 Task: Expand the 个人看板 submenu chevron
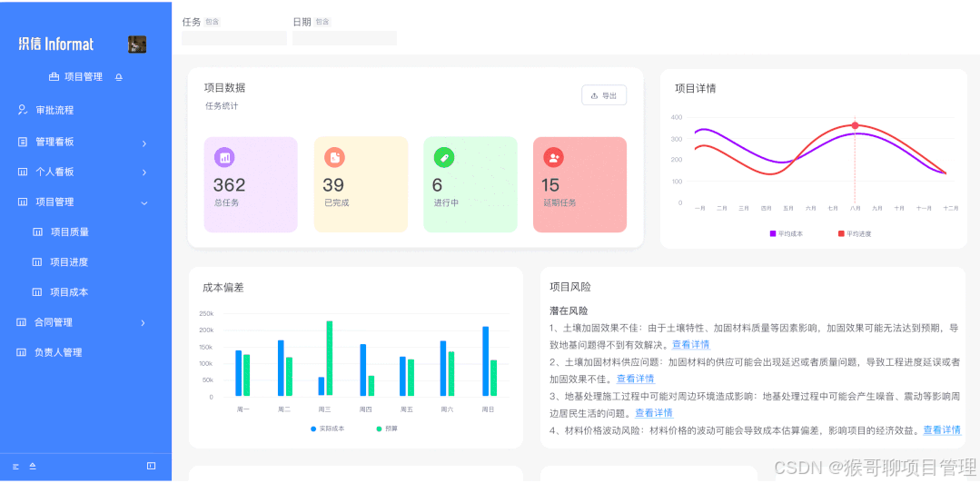click(x=144, y=172)
